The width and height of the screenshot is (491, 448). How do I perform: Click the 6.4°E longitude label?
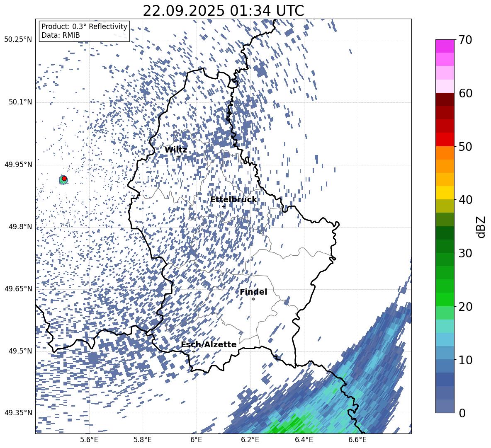(304, 440)
